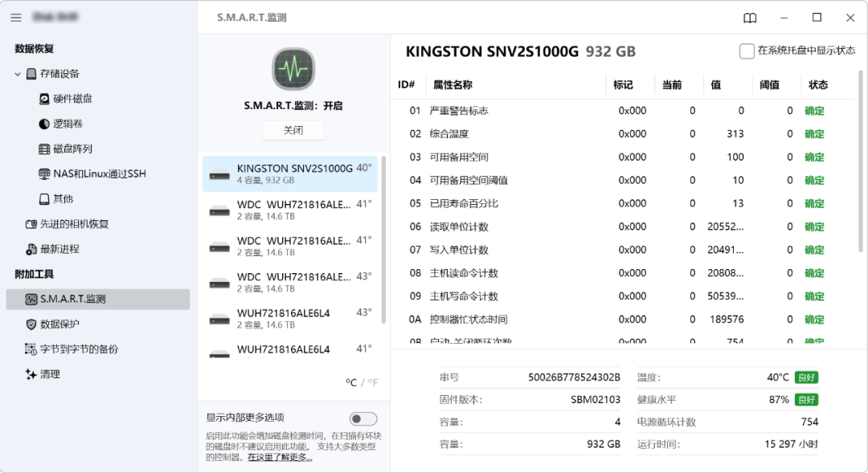The height and width of the screenshot is (473, 868).
Task: Open the cleanup sparkle icon 清理
Action: (x=31, y=374)
